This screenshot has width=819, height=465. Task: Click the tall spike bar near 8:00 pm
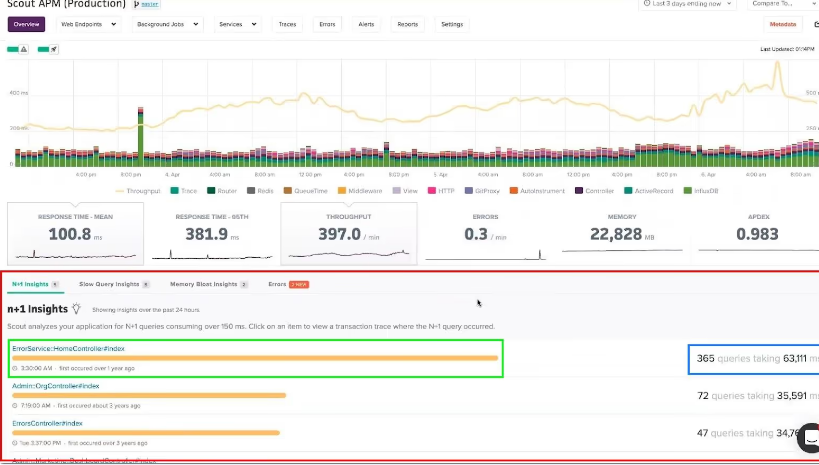pos(141,137)
